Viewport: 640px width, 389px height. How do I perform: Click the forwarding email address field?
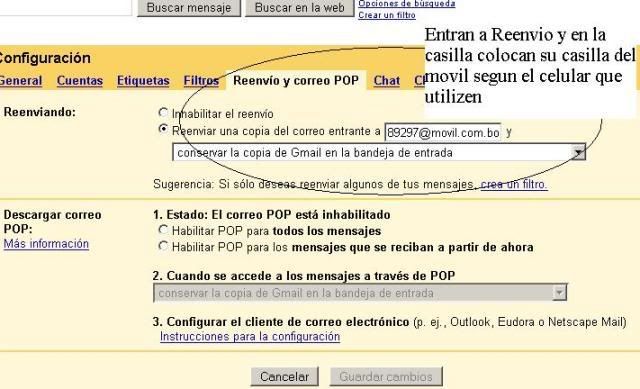(x=443, y=133)
